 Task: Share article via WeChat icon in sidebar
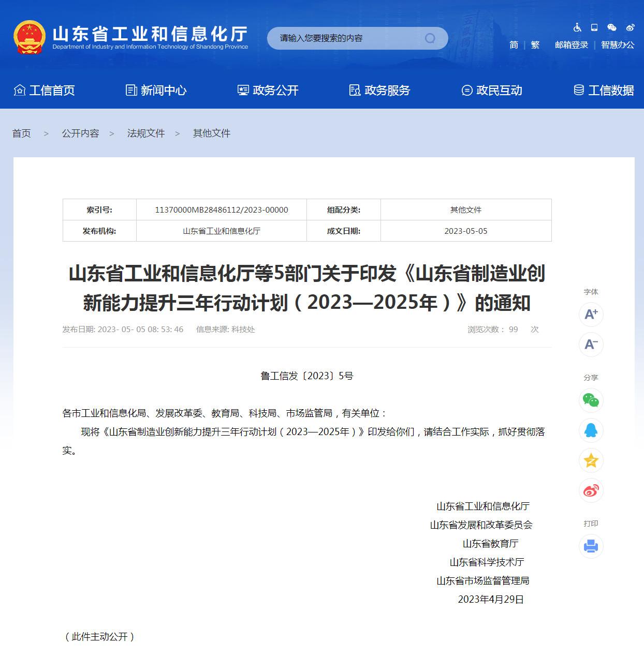tap(591, 400)
